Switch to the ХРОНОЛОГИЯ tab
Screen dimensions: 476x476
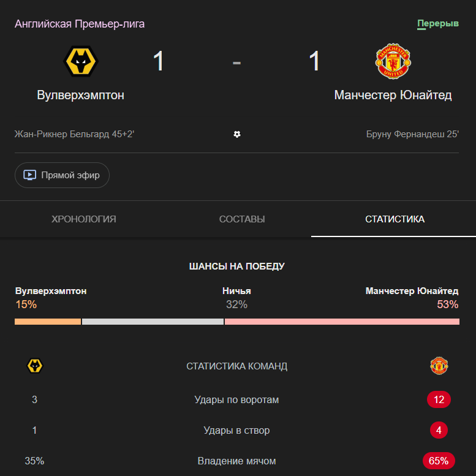coord(84,219)
